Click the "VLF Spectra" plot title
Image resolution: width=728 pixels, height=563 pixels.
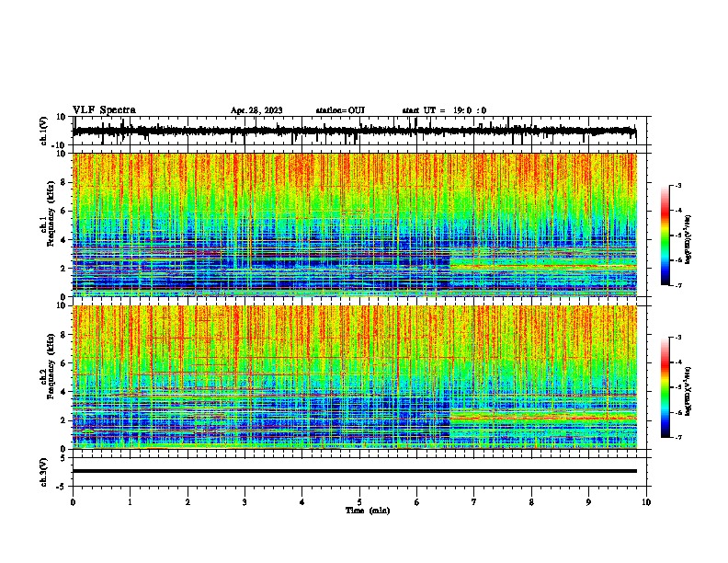pyautogui.click(x=104, y=110)
